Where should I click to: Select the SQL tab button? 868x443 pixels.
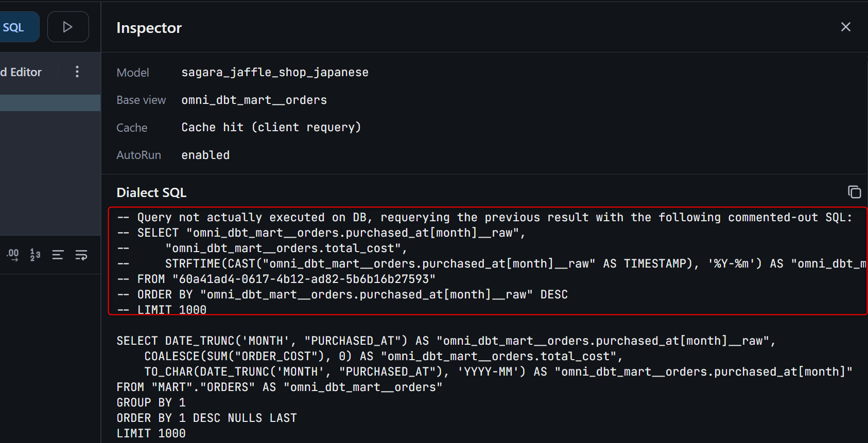click(14, 27)
